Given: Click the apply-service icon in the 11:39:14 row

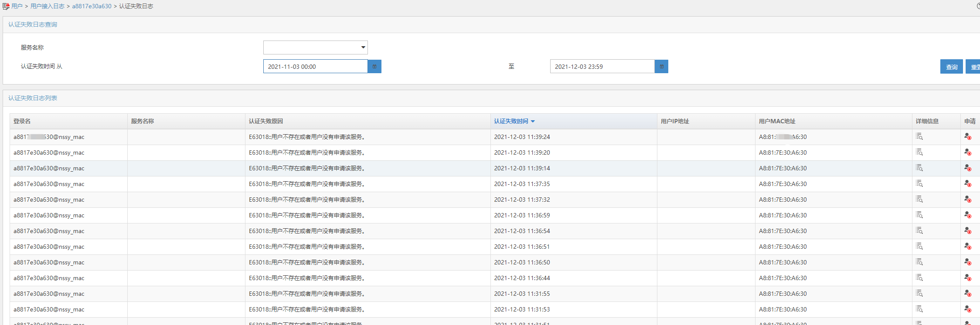Looking at the screenshot, I should (967, 168).
